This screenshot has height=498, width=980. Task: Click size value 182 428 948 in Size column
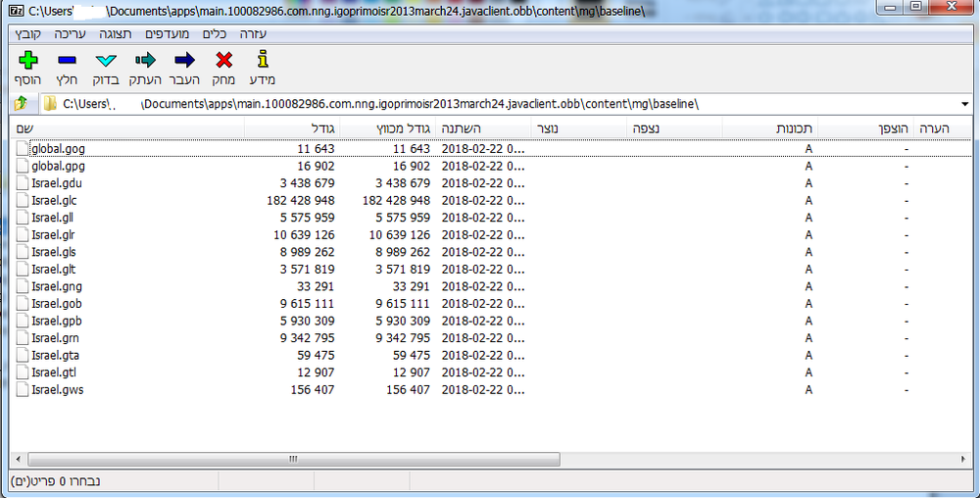pyautogui.click(x=301, y=201)
